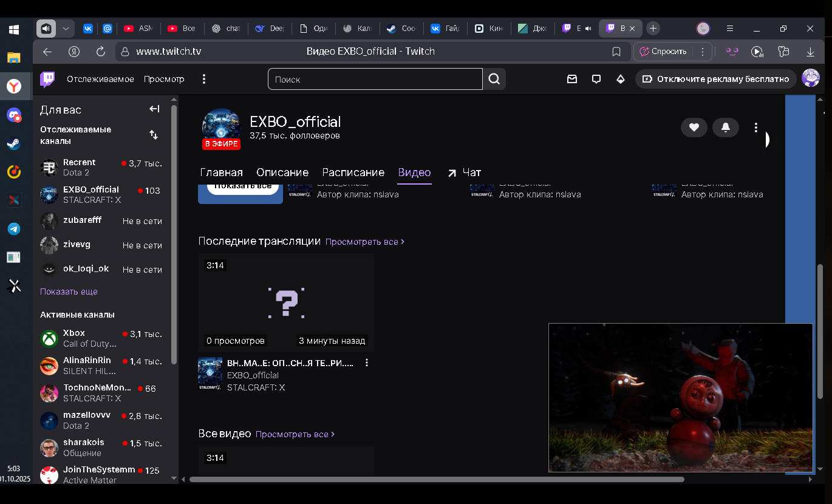Click the Поиск search input field
This screenshot has height=504, width=832.
tap(375, 79)
